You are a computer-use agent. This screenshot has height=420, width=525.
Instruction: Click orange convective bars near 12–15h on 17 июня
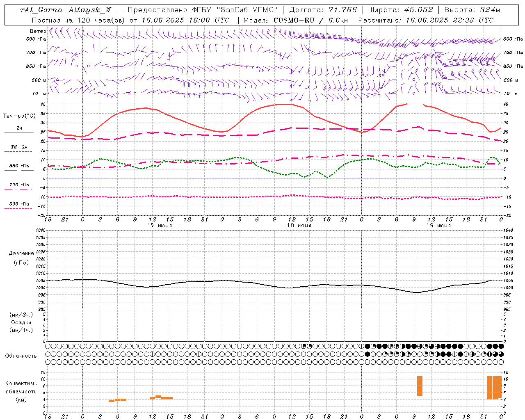click(161, 397)
